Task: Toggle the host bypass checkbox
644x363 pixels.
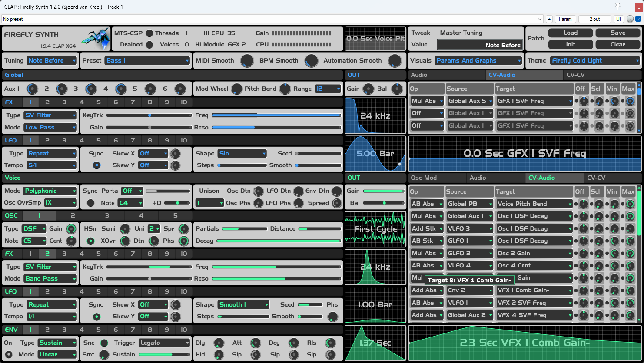Action: (x=638, y=19)
